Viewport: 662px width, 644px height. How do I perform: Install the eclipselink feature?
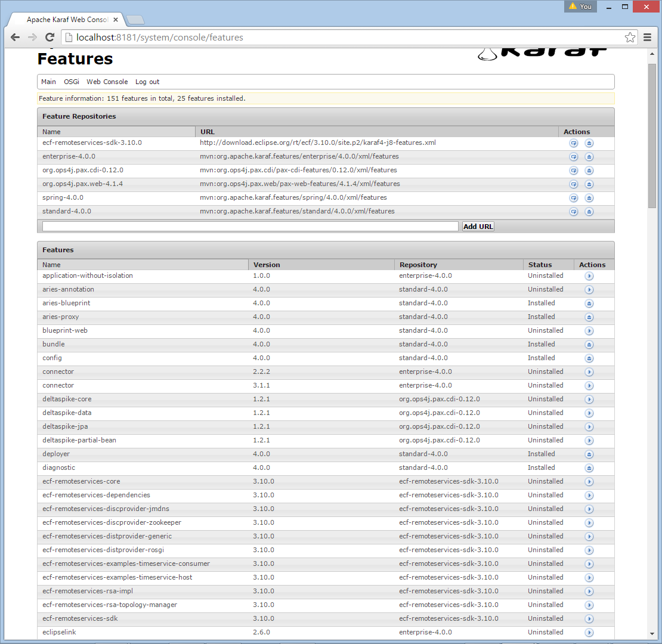[x=589, y=633]
